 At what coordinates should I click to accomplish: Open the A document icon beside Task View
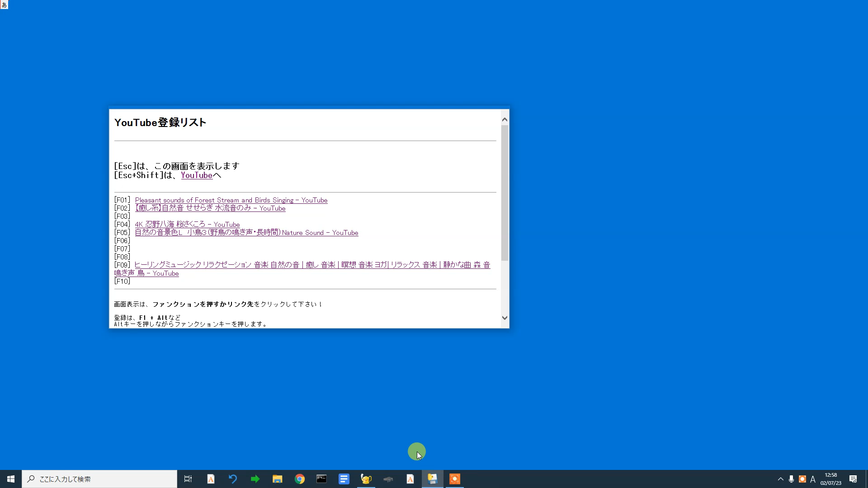(x=211, y=479)
